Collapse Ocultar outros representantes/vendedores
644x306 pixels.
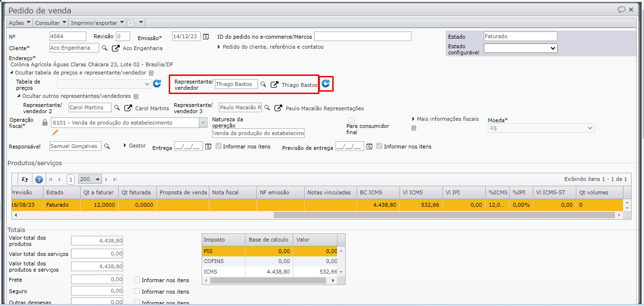pyautogui.click(x=73, y=96)
